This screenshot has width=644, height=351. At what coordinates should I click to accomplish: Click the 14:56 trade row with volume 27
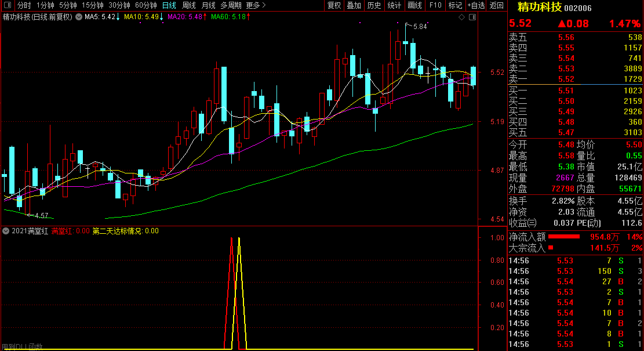click(x=575, y=281)
